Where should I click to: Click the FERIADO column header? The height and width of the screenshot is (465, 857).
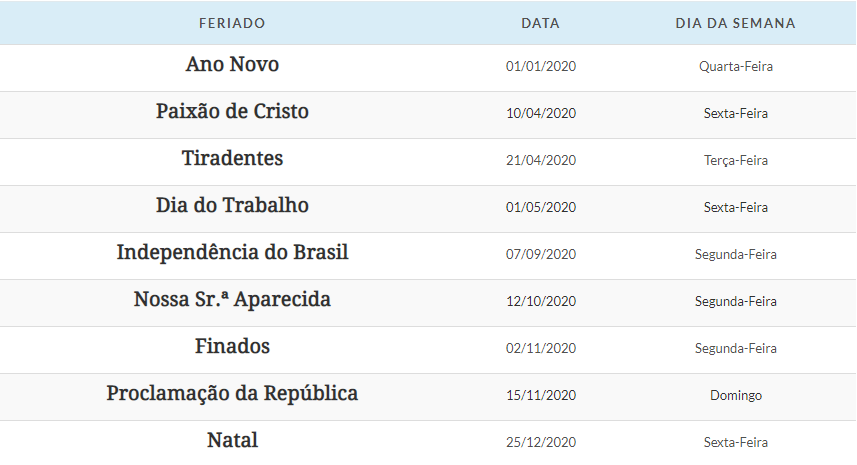[x=232, y=23]
